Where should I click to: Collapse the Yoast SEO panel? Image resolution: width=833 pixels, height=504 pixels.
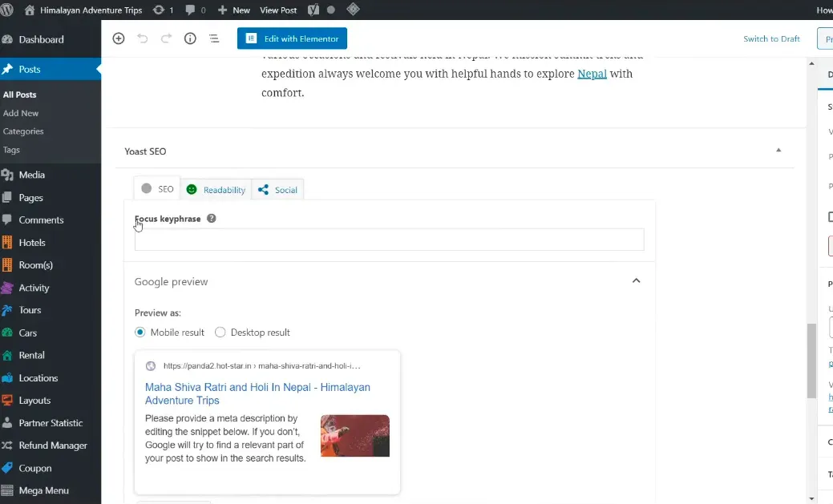(x=778, y=151)
